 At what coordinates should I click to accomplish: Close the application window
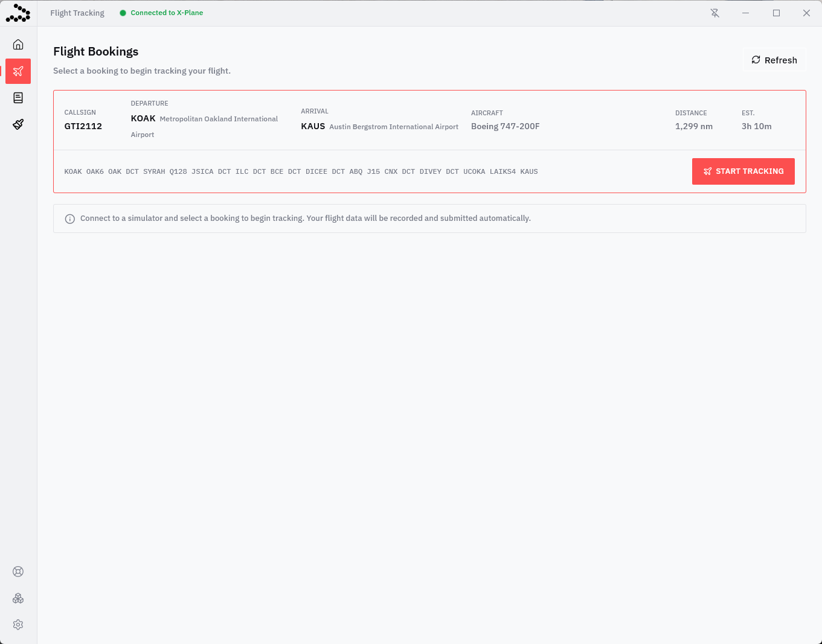click(x=806, y=13)
